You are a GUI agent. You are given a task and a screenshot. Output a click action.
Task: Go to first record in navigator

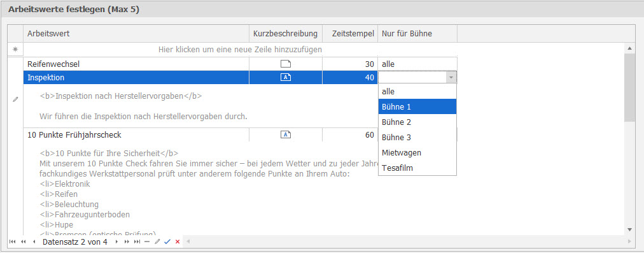click(x=12, y=242)
